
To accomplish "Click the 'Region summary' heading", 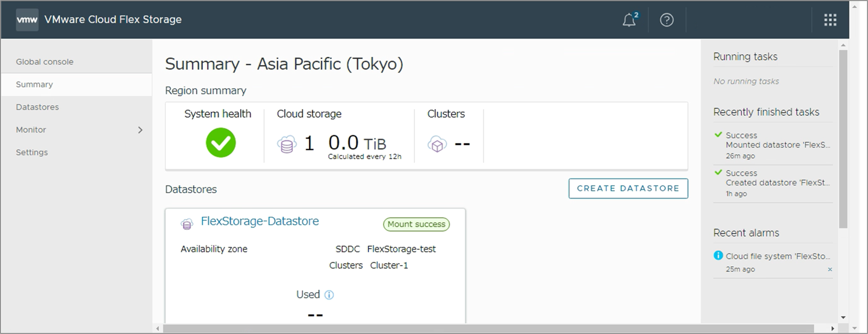I will [206, 91].
